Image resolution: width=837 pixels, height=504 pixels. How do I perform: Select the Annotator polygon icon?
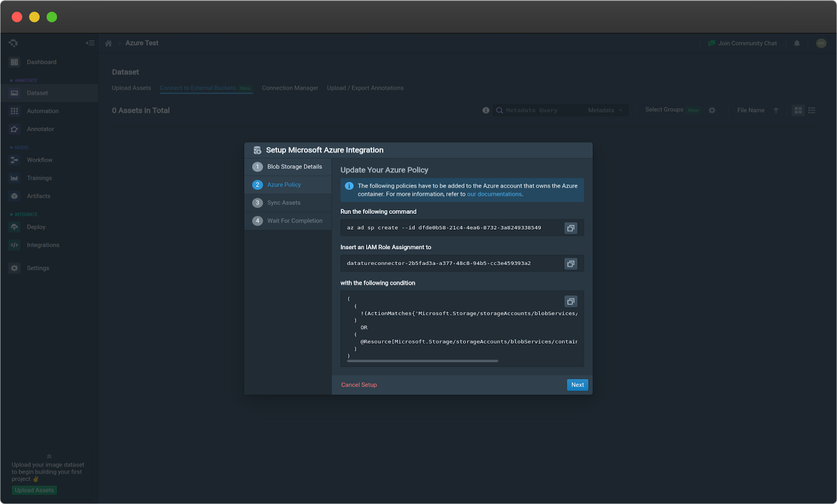click(14, 129)
